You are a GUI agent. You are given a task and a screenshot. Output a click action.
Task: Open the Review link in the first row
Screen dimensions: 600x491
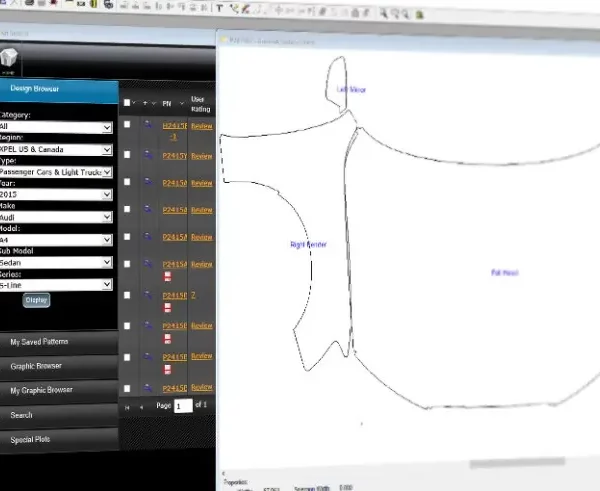201,127
